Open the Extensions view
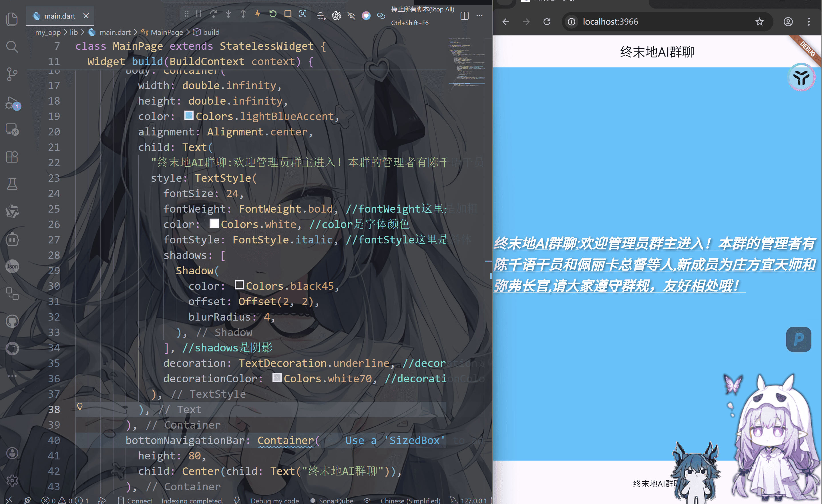The image size is (822, 504). (12, 157)
